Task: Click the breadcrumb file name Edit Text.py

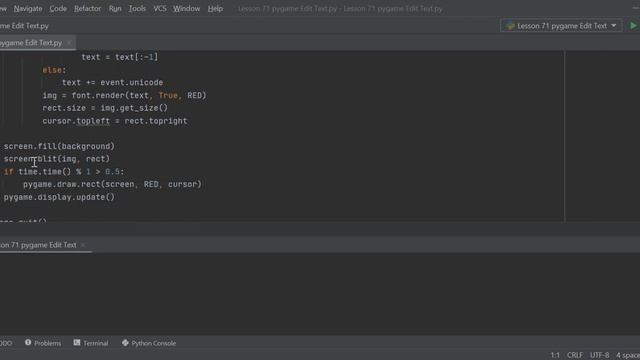Action: [x=24, y=26]
